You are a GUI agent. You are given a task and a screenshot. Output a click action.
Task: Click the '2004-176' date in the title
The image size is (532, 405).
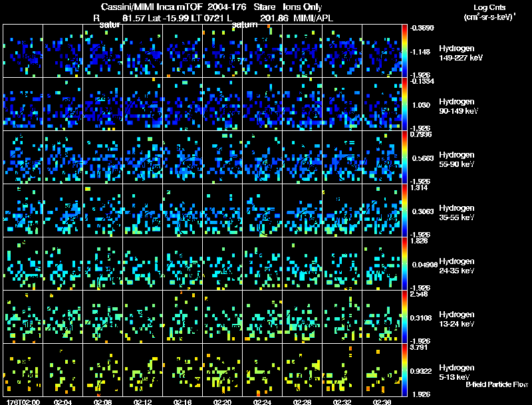(x=227, y=7)
